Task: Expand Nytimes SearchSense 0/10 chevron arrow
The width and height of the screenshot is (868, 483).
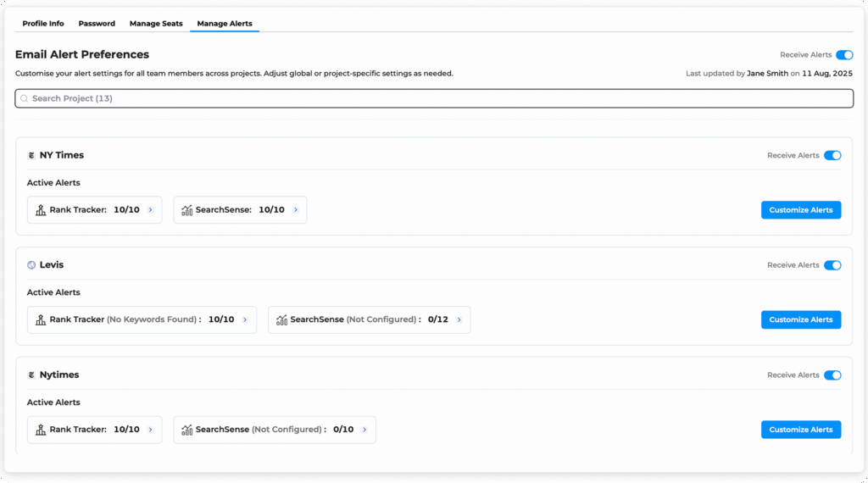Action: tap(364, 430)
